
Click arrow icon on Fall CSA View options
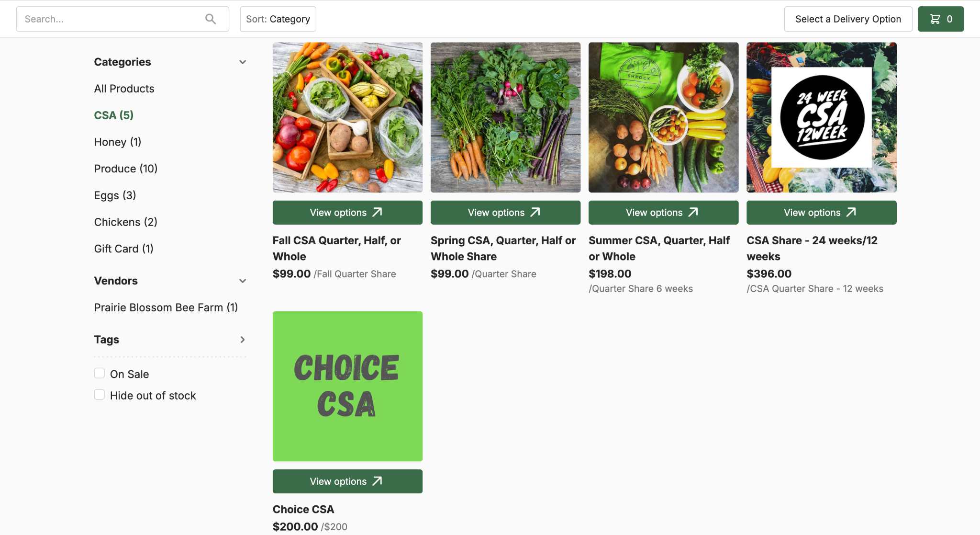pyautogui.click(x=378, y=212)
